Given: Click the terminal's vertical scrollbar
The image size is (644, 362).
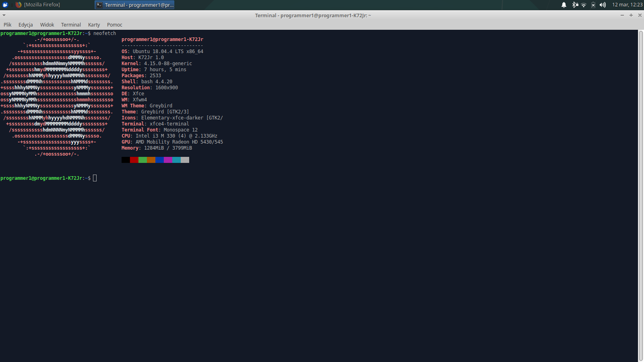Looking at the screenshot, I should click(641, 196).
